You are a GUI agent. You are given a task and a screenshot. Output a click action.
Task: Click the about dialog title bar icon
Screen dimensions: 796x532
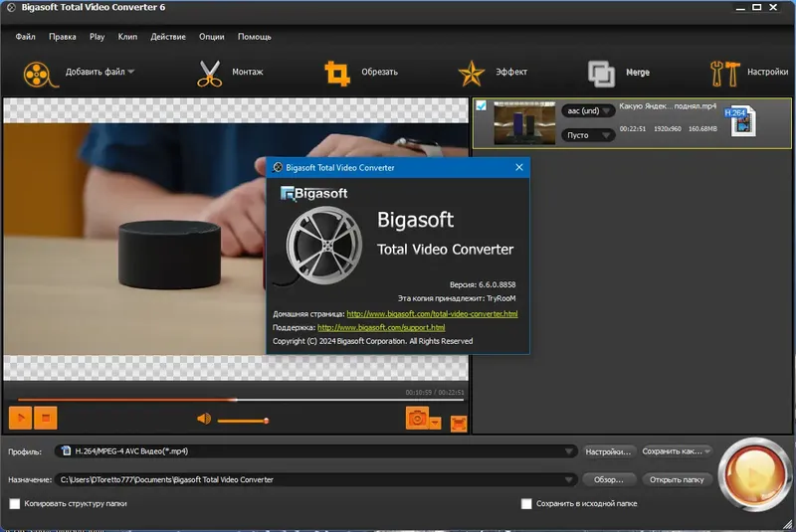point(278,167)
